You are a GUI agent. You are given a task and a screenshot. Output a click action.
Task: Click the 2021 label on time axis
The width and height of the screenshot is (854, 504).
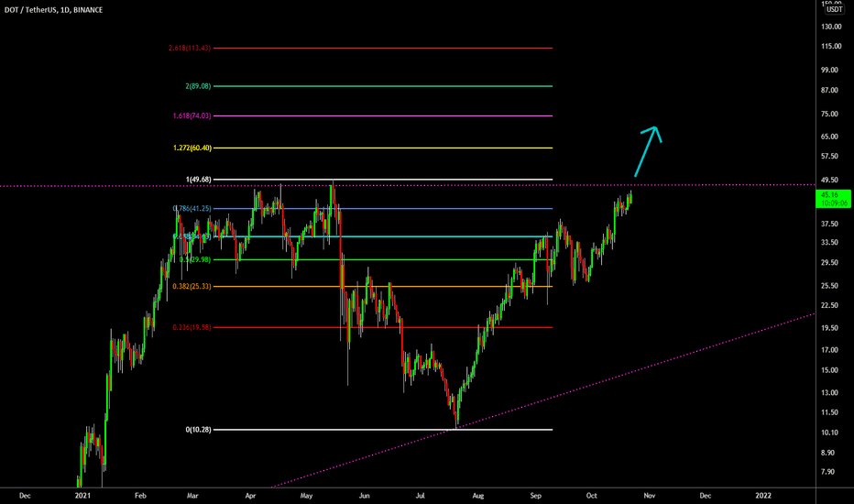click(82, 495)
